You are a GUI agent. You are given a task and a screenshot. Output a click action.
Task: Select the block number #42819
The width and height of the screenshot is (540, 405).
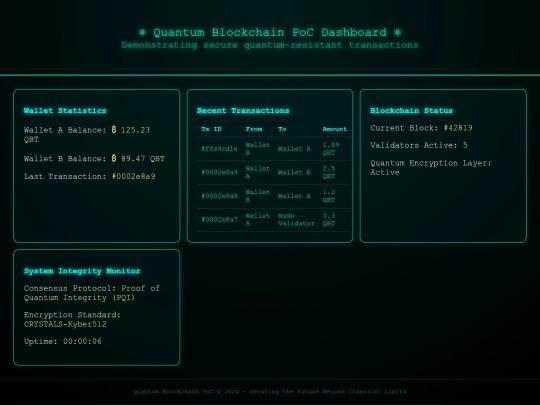coord(458,128)
